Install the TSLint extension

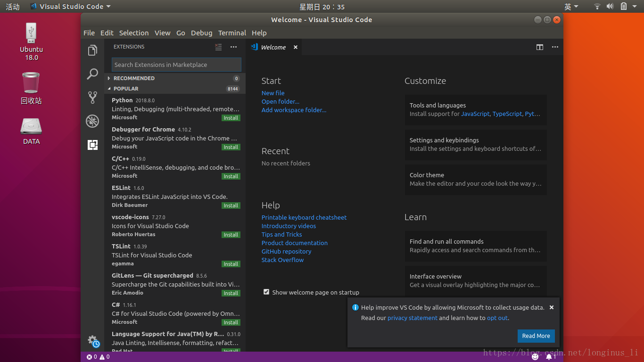click(x=231, y=264)
